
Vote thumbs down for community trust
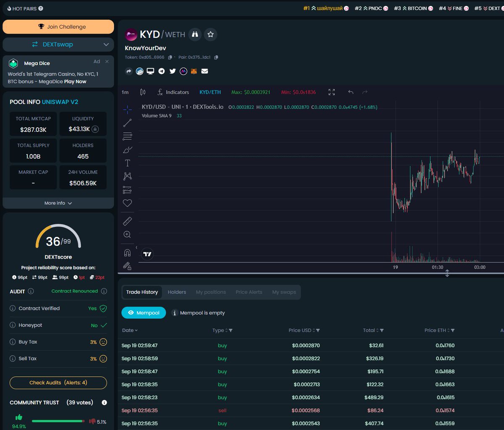pos(92,421)
